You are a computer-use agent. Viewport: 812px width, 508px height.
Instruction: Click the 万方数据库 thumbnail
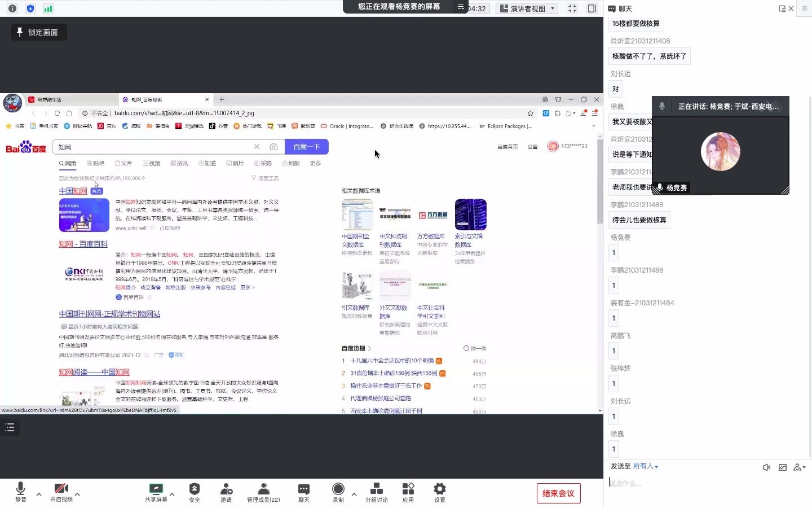pos(433,214)
